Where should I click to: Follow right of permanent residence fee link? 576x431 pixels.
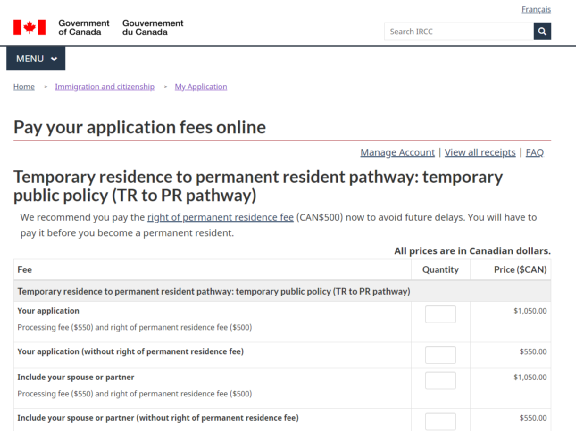tap(220, 218)
